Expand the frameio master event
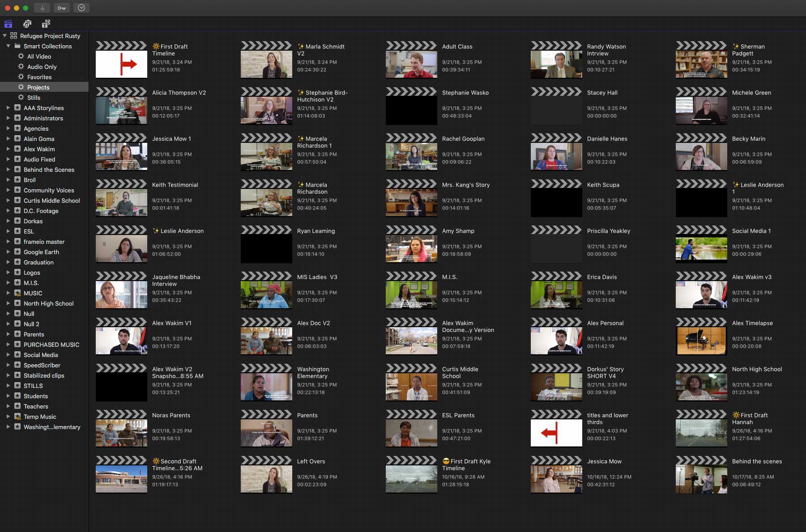 coord(8,242)
